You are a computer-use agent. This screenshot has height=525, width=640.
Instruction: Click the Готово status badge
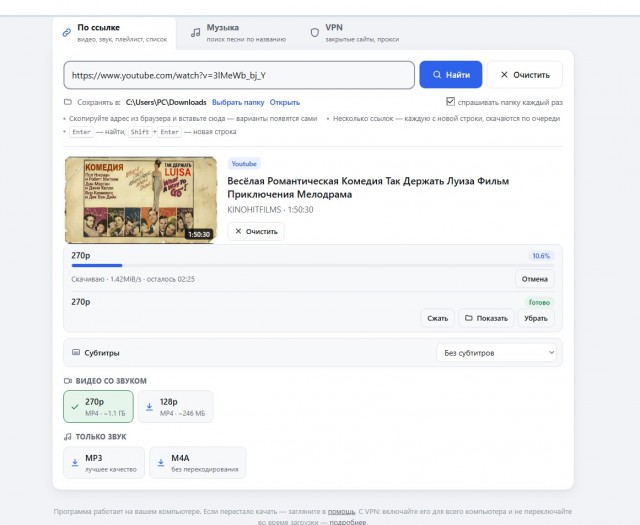pyautogui.click(x=539, y=303)
